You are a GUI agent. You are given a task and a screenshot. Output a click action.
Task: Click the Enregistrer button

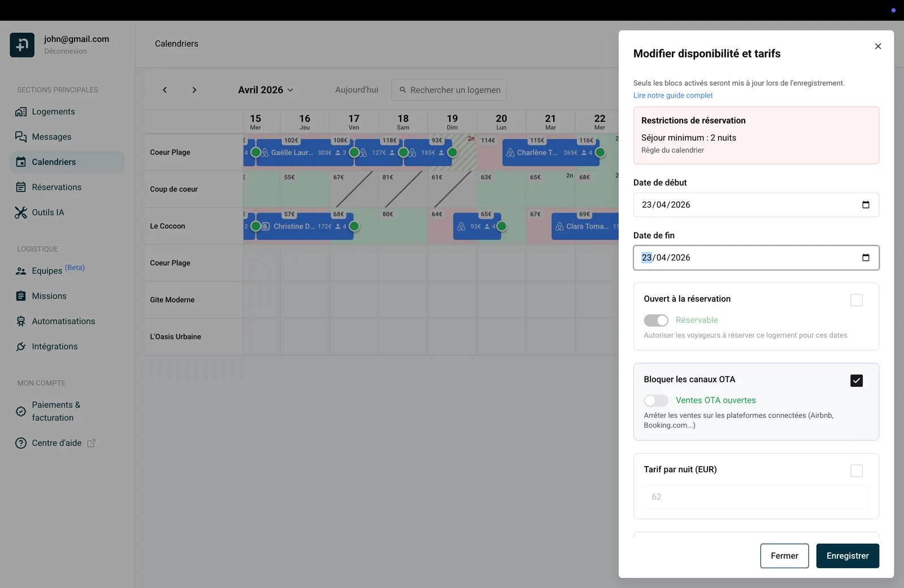(847, 556)
